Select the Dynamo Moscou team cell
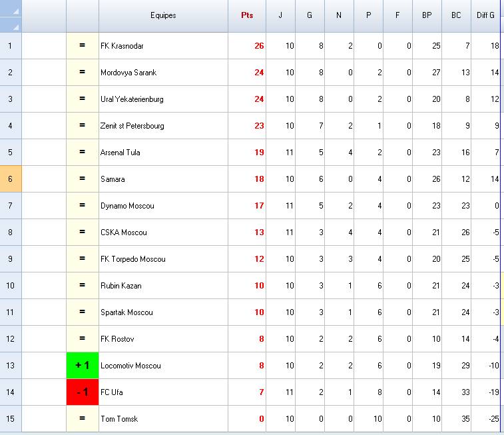This screenshot has height=435, width=504. pos(163,206)
